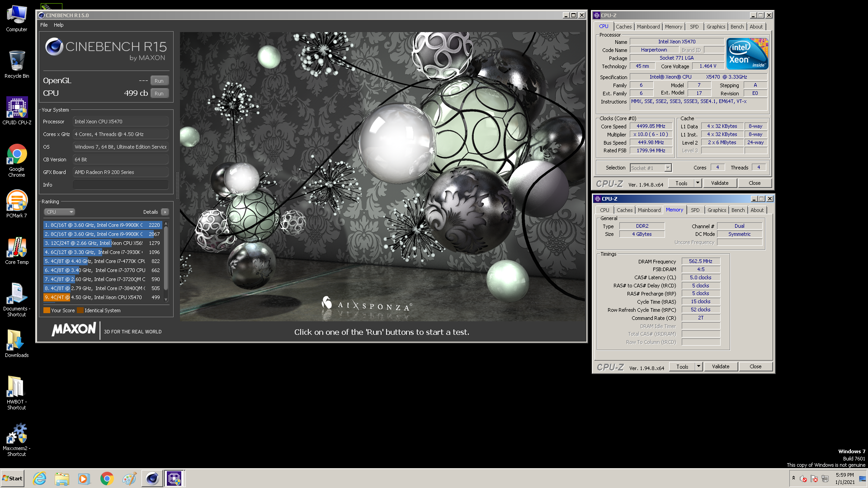Open SPD tab in bottom CPU-Z
Image resolution: width=868 pixels, height=488 pixels.
tap(695, 210)
